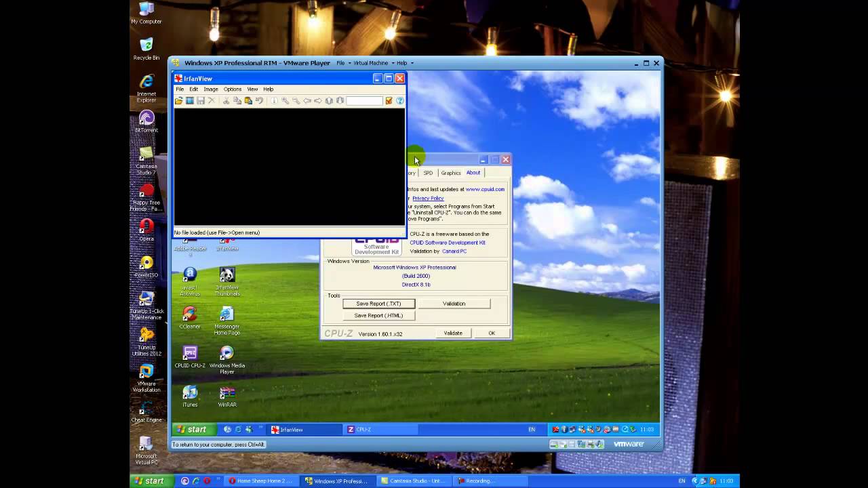The image size is (868, 488).
Task: Click Save Report (.TXT) button in CPU-Z
Action: (378, 304)
